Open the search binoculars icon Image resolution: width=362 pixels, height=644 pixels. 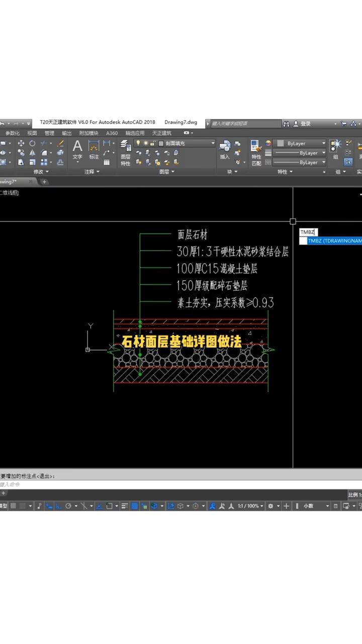coord(286,124)
